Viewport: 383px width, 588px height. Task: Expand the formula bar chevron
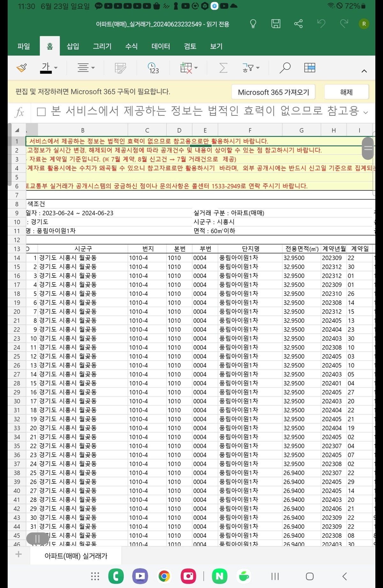coord(366,113)
